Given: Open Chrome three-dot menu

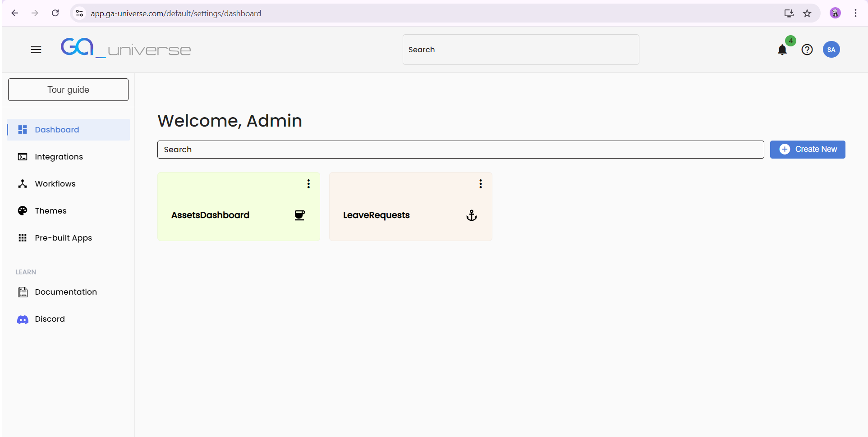Looking at the screenshot, I should point(855,13).
